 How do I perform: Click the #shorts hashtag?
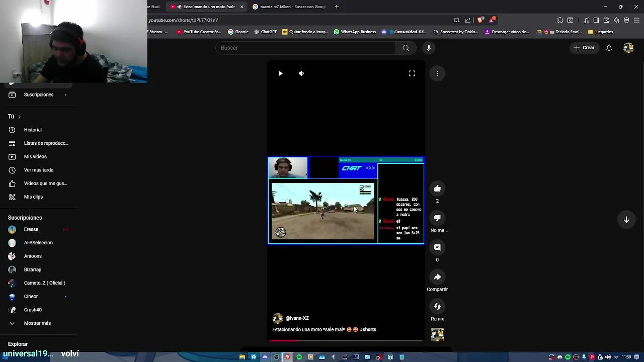[x=368, y=330]
